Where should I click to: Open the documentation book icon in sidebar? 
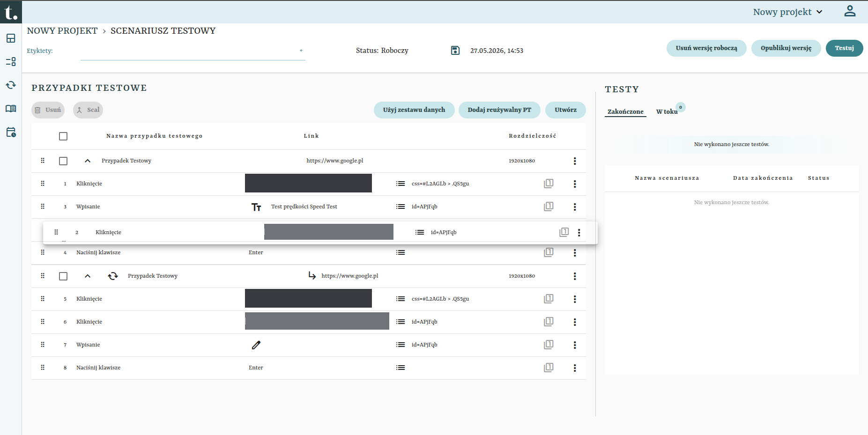(11, 109)
